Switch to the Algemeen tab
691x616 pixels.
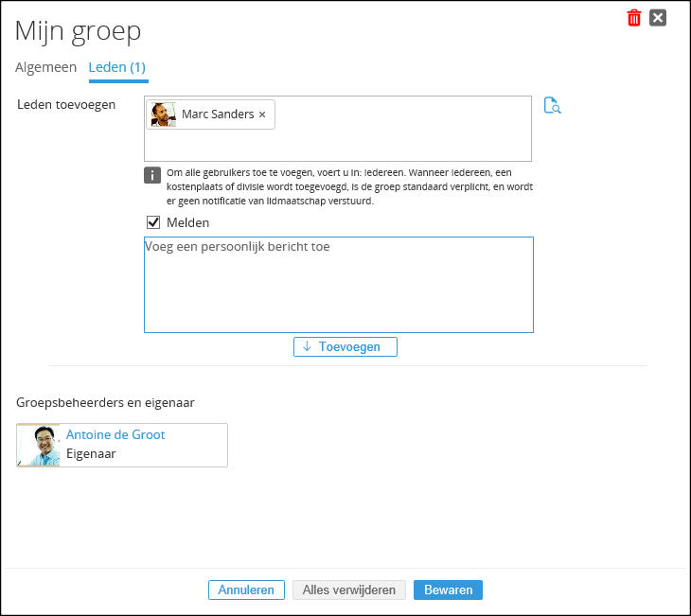tap(45, 67)
